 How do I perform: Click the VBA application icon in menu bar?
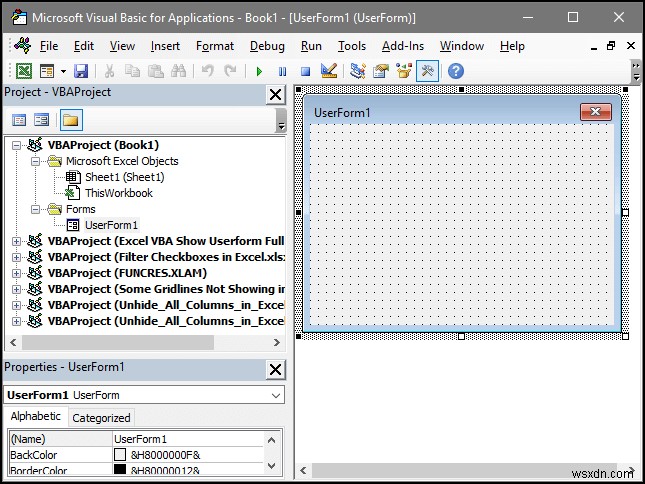[23, 45]
